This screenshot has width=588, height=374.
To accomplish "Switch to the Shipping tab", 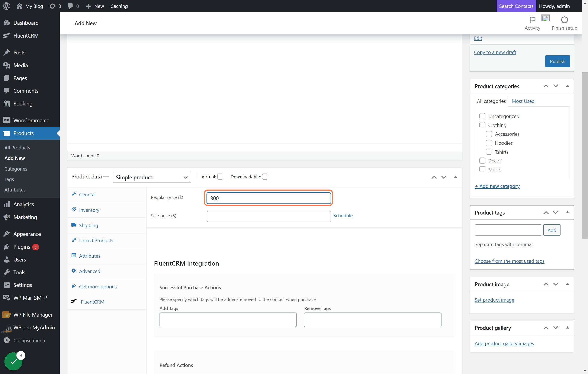I will pyautogui.click(x=107, y=225).
